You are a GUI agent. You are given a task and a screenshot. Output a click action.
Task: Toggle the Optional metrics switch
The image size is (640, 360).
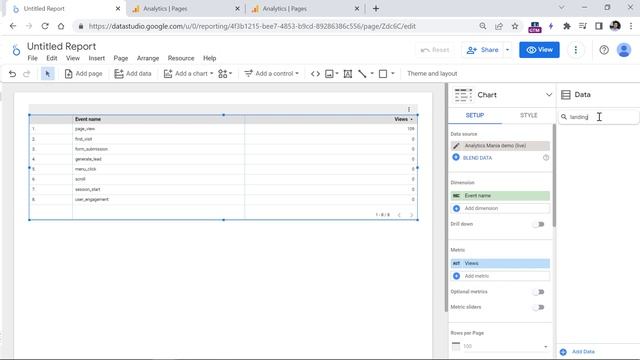pos(539,292)
